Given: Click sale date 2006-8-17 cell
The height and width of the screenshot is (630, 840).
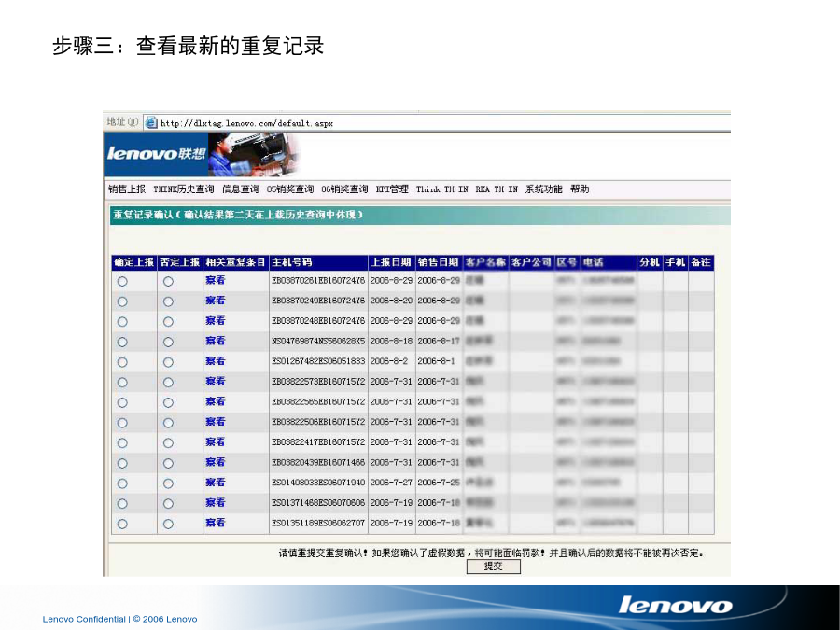Looking at the screenshot, I should click(x=439, y=342).
